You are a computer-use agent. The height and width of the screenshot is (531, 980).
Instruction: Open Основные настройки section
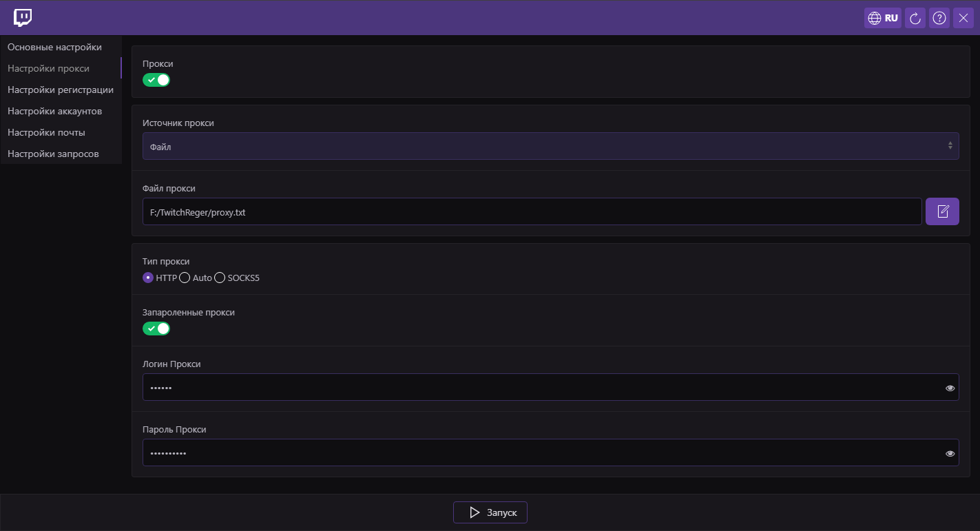[54, 47]
